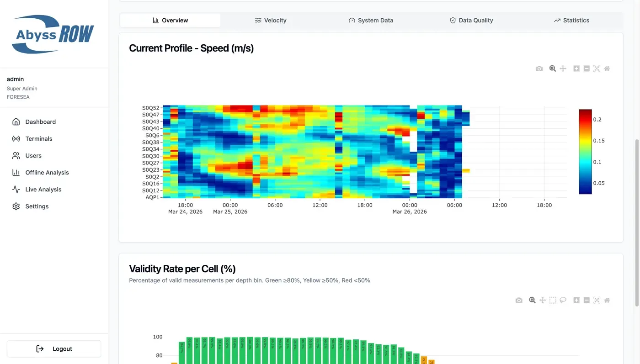Click the Dashboard home icon in sidebar
Viewport: 640px width, 364px height.
[x=16, y=121]
